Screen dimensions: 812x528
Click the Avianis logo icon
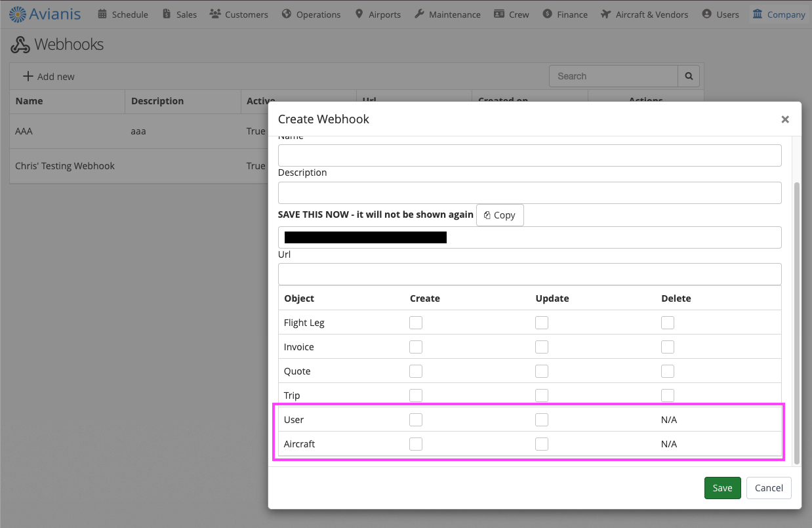tap(18, 14)
